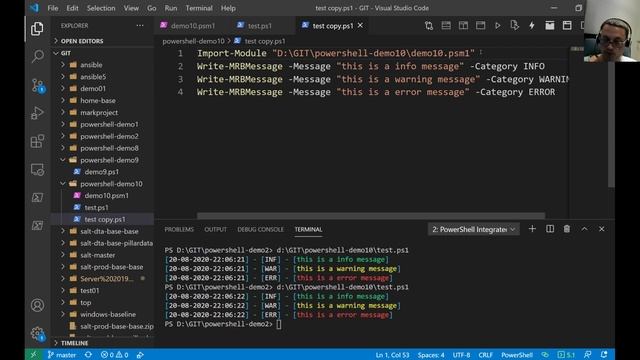Image resolution: width=640 pixels, height=360 pixels.
Task: Collapse the powershell-demo9 folder
Action: point(109,160)
